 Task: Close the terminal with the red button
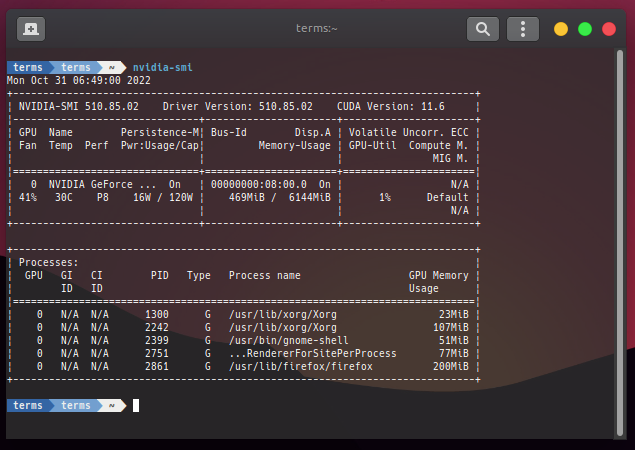click(609, 29)
